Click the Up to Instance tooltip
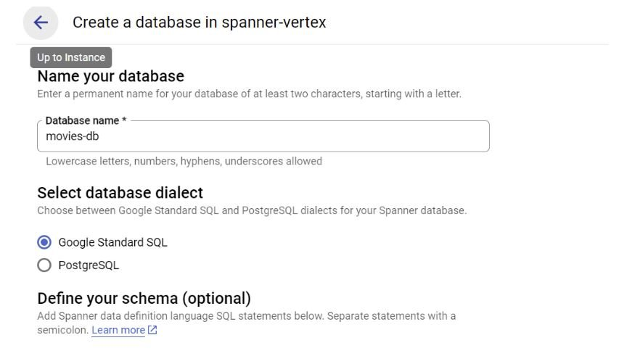Viewport: 640px width, 364px height. 71,57
